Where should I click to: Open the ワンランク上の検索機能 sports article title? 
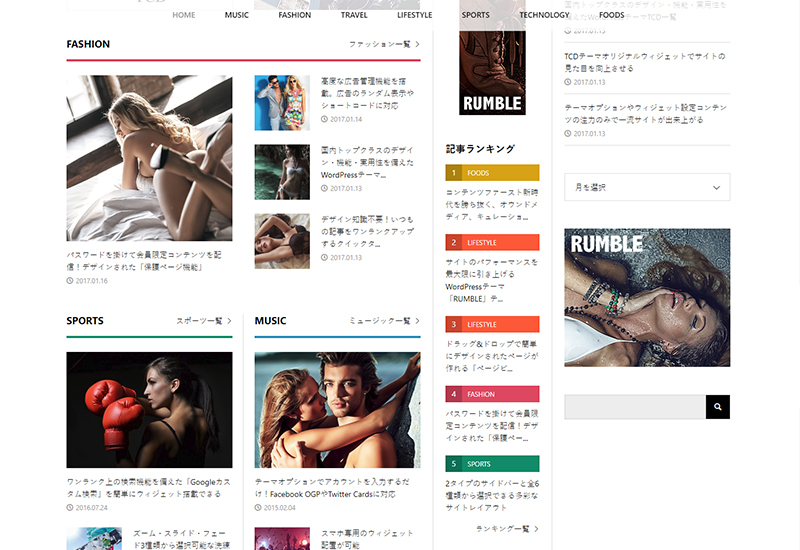tap(148, 488)
